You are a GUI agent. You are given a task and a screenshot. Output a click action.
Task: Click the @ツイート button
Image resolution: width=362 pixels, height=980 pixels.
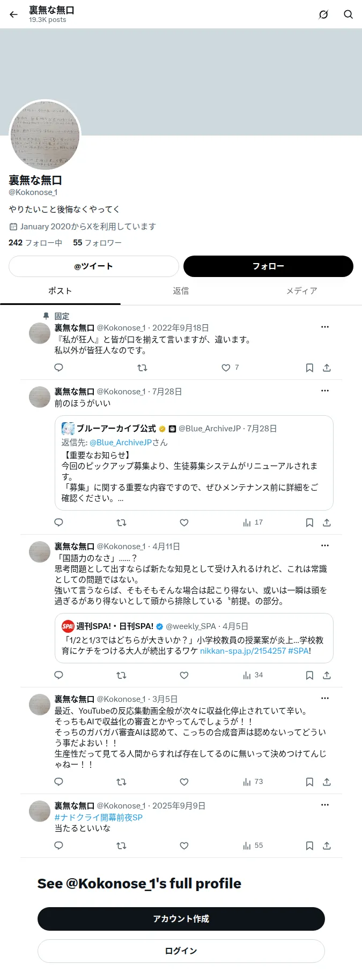coord(93,266)
